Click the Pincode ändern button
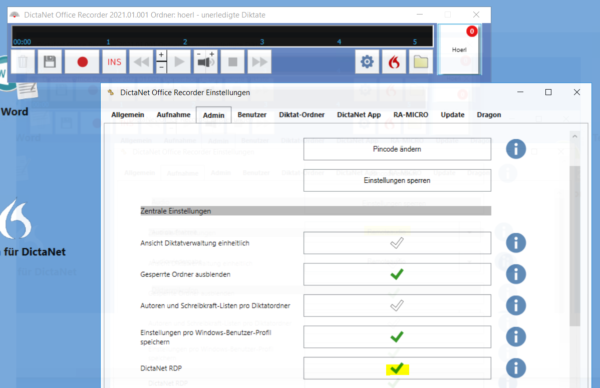 [x=397, y=149]
